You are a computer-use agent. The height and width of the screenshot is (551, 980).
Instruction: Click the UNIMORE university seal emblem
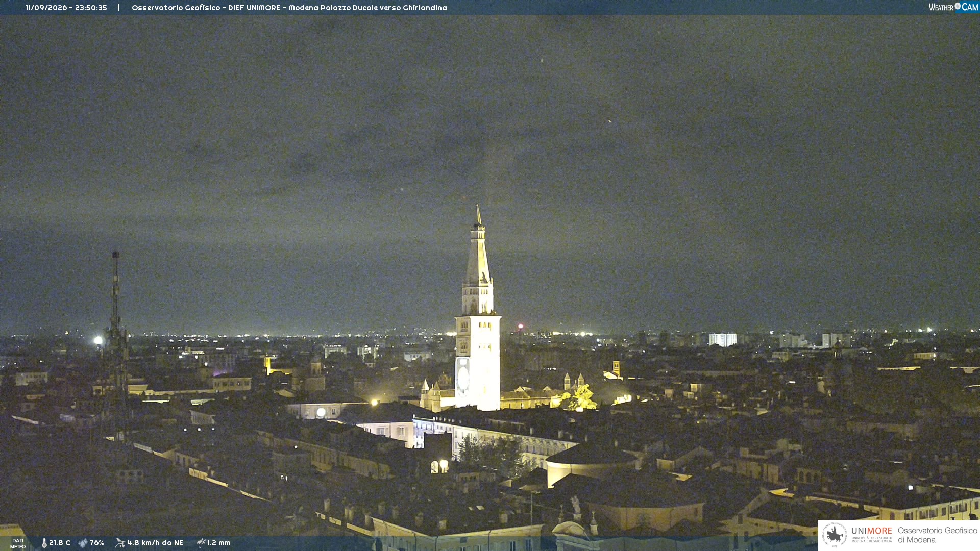coord(835,535)
